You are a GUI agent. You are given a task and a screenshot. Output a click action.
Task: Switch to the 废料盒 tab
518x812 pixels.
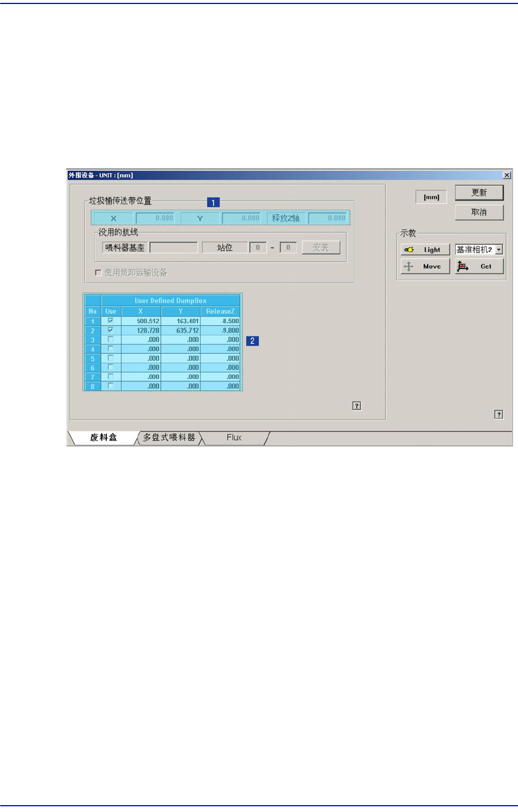[x=103, y=438]
